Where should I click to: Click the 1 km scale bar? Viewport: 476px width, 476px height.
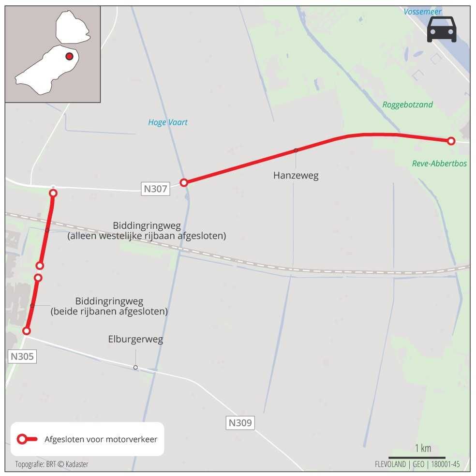[x=417, y=457]
